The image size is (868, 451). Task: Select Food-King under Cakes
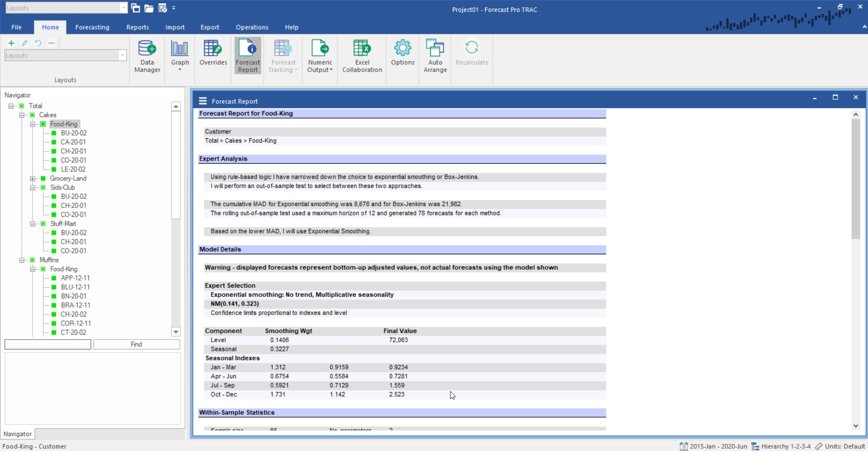tap(64, 124)
